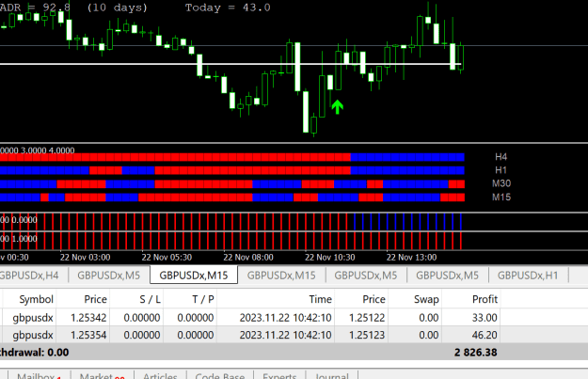Open the Code Base terminal tab
This screenshot has width=588, height=379.
pyautogui.click(x=220, y=375)
